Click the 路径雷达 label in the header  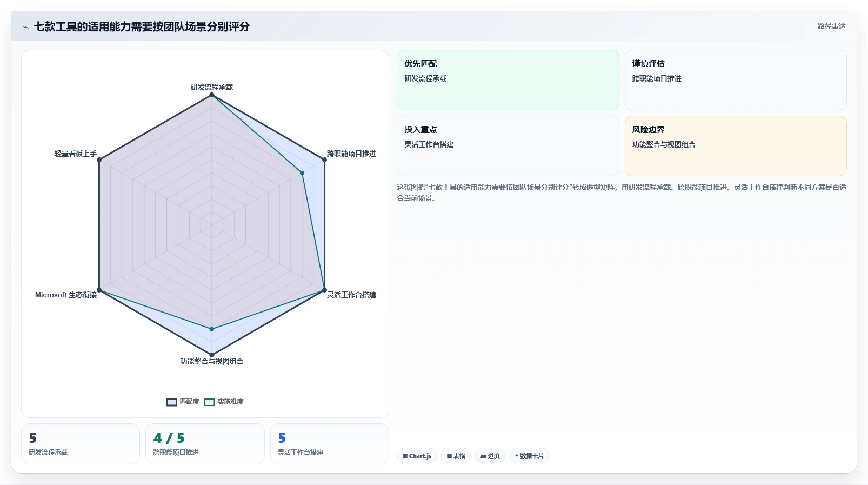pyautogui.click(x=831, y=26)
